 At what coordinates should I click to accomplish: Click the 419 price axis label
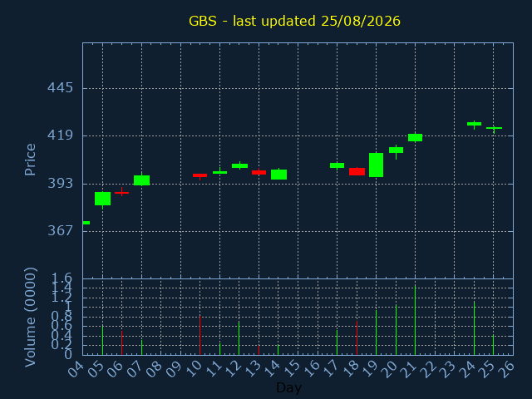point(60,135)
